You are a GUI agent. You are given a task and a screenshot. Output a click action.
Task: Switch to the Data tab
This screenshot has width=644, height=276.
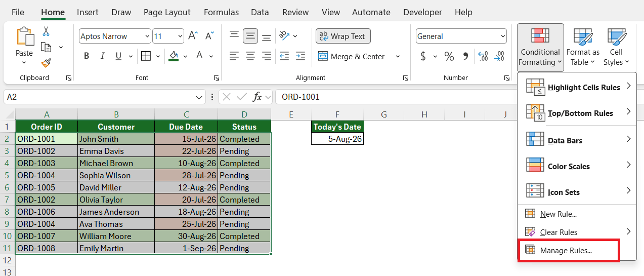pos(260,12)
